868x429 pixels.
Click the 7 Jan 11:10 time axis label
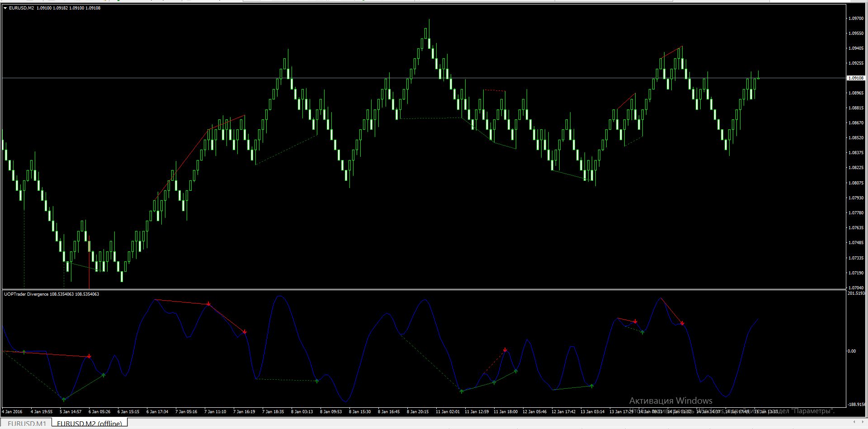(215, 412)
